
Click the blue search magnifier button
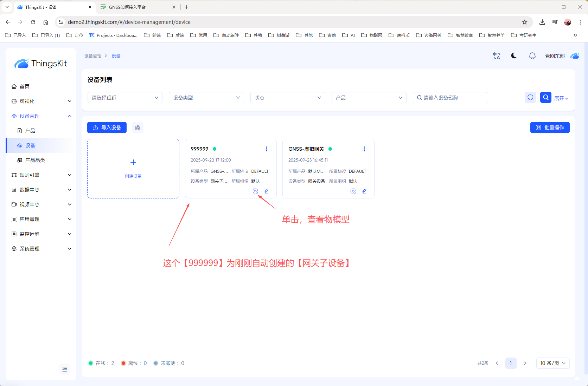[545, 97]
